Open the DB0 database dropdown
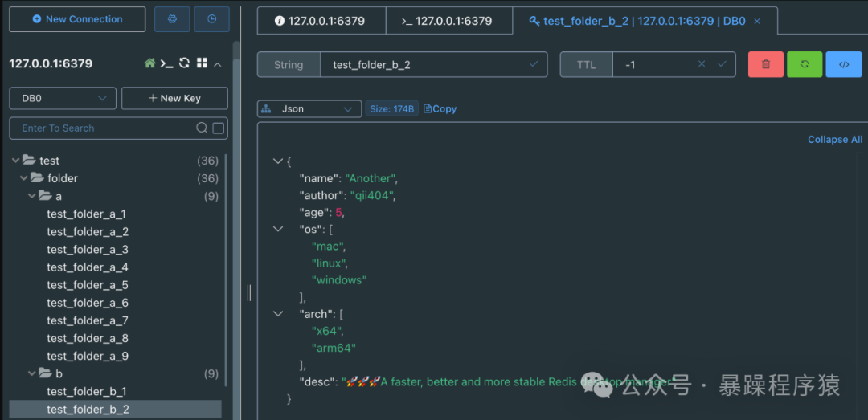 (63, 99)
